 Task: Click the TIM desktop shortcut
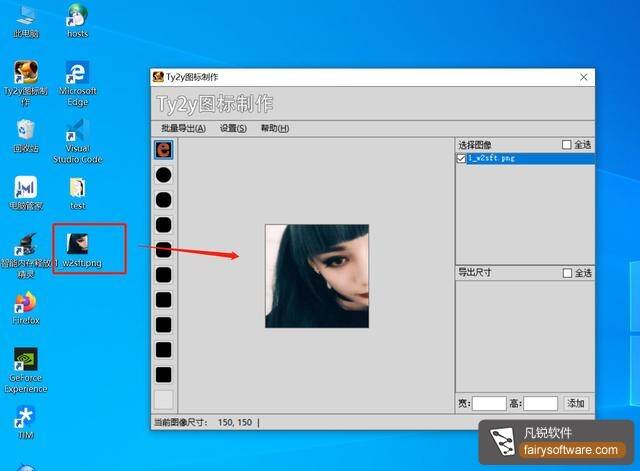click(x=26, y=416)
